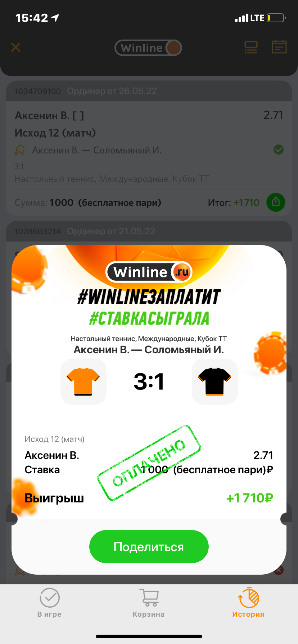Open bet 1034709100 header from 26.05.22
Image resolution: width=298 pixels, height=644 pixels.
(x=149, y=91)
